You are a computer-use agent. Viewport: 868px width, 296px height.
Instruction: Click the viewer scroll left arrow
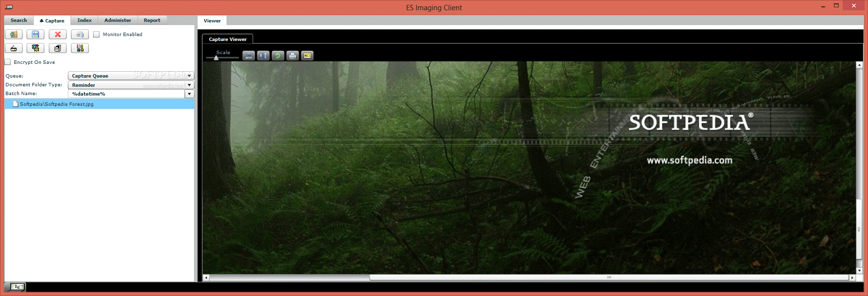point(206,277)
